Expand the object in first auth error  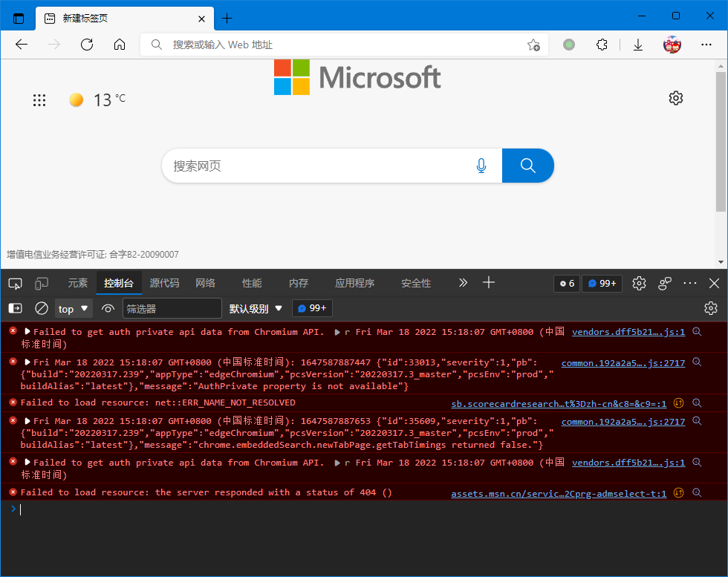(x=337, y=332)
